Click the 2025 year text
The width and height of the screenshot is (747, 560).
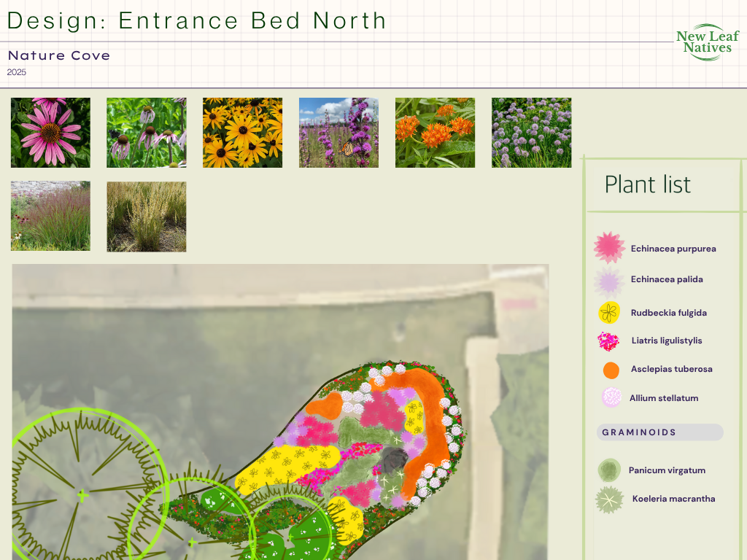tap(17, 72)
